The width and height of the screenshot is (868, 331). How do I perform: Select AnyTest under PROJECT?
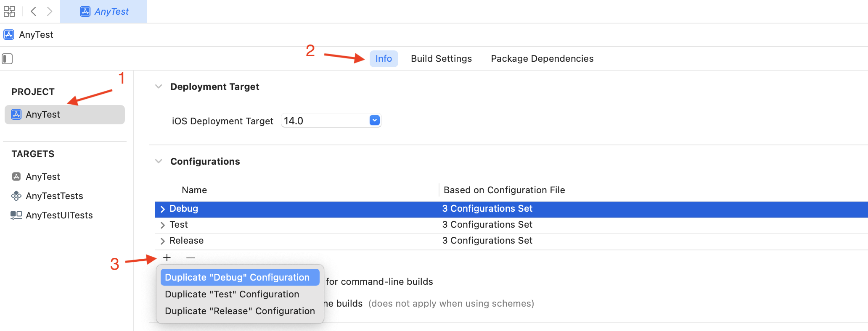point(42,114)
